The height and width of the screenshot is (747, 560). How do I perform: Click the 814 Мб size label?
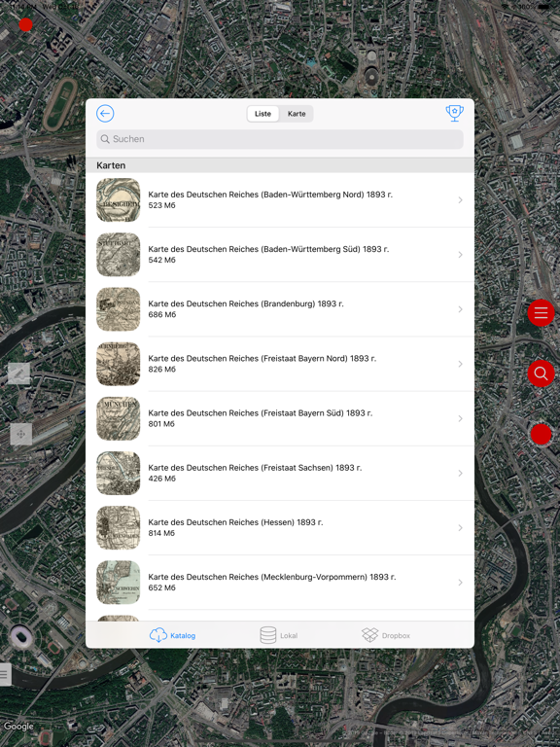(161, 533)
